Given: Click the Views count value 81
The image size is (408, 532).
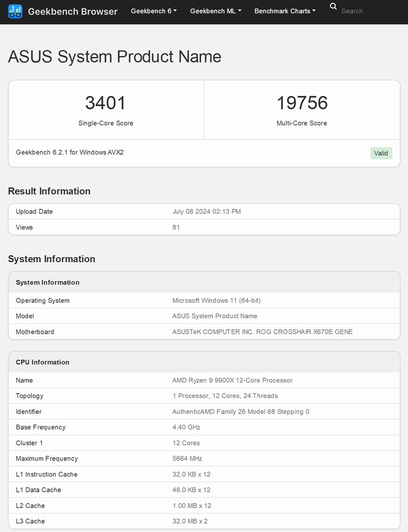Looking at the screenshot, I should (176, 227).
